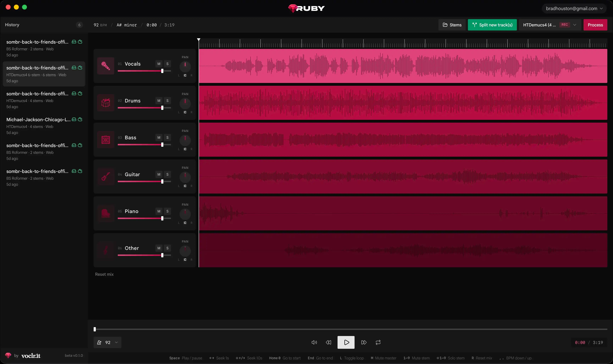Screen dimensions: 613x364
Task: Click Split new track(s) button
Action: 492,25
